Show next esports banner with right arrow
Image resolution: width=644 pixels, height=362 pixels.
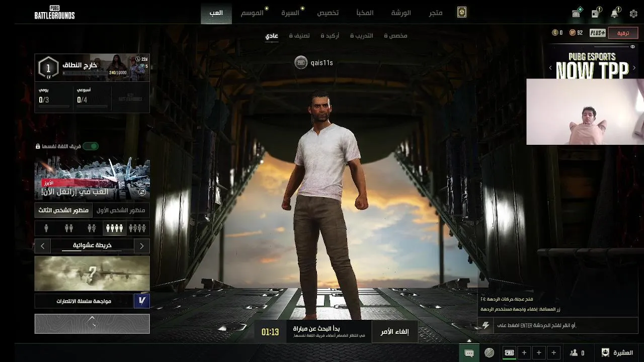tap(634, 67)
